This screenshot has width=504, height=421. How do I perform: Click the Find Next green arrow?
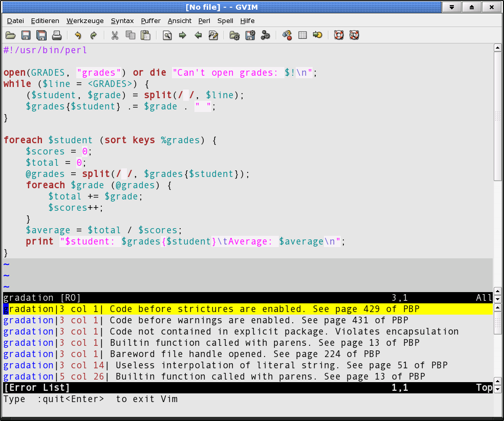click(x=183, y=35)
